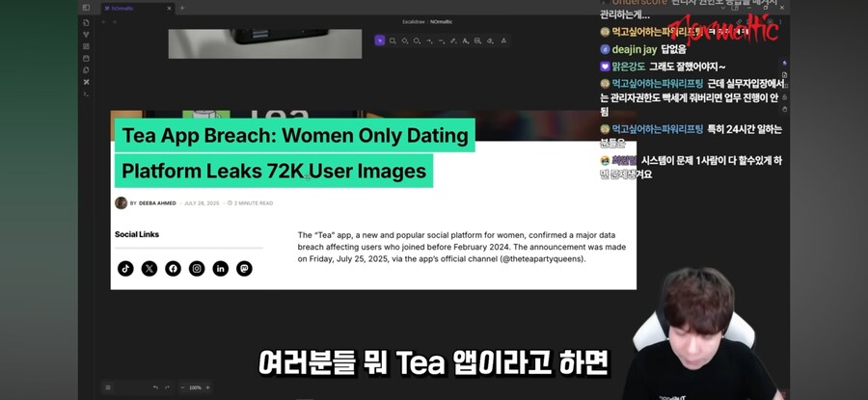Select the Rectangle shape tool

tap(393, 40)
